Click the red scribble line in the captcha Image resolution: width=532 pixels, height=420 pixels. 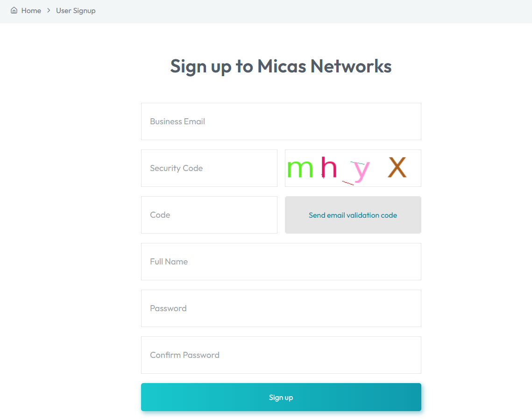[x=348, y=183]
